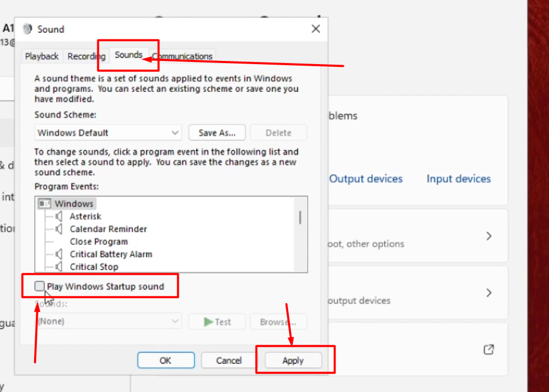Click the Delete scheme button

tap(278, 132)
